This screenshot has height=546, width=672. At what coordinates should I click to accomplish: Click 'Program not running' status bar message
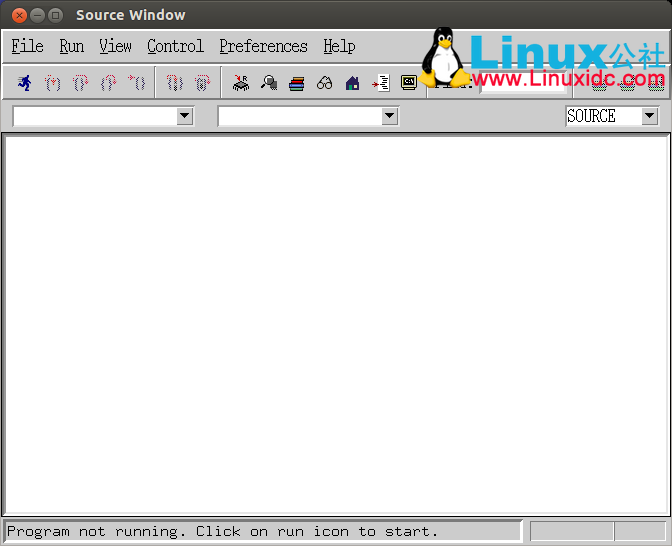click(222, 531)
